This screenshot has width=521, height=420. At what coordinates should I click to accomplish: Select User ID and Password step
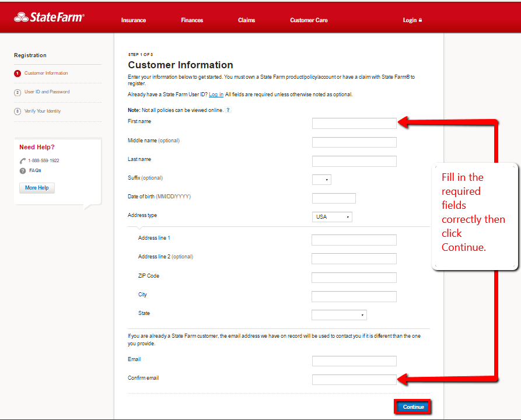coord(47,92)
